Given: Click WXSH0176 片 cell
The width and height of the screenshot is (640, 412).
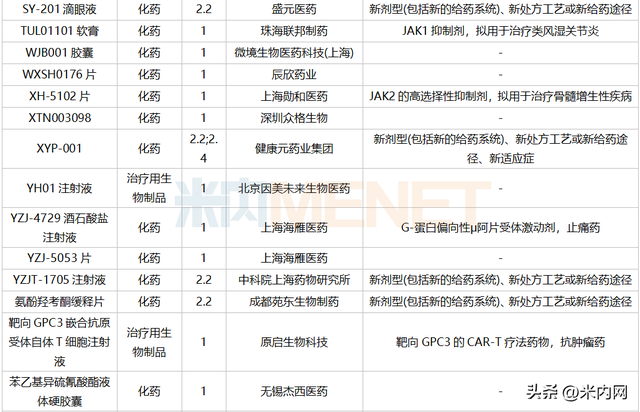Looking at the screenshot, I should [60, 75].
